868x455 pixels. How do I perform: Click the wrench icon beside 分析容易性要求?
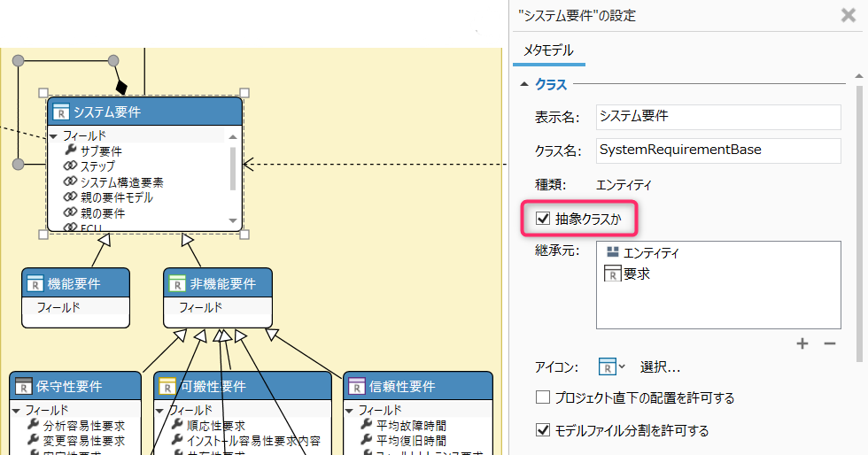[34, 425]
